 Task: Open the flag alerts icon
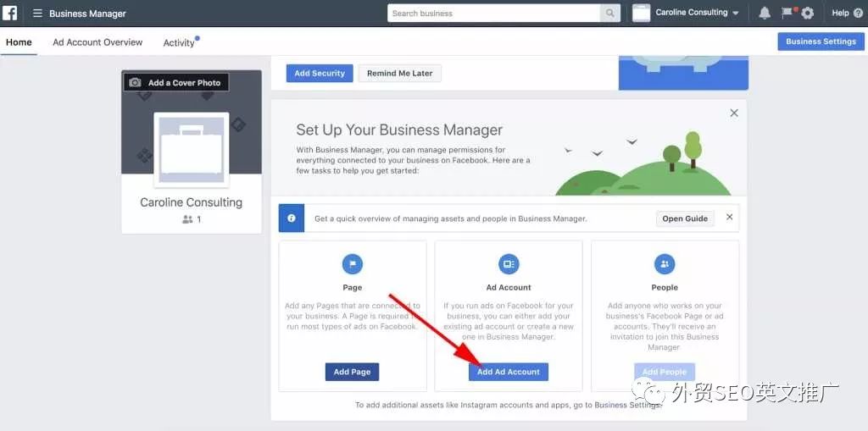pos(787,13)
